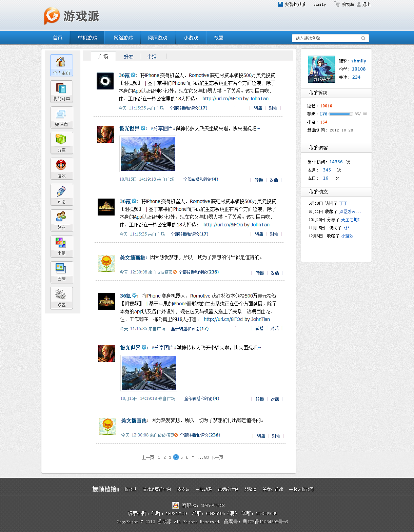Image resolution: width=414 pixels, height=532 pixels.
Task: Open first 极光世界 shared screenshot thumbnail
Action: tap(148, 154)
